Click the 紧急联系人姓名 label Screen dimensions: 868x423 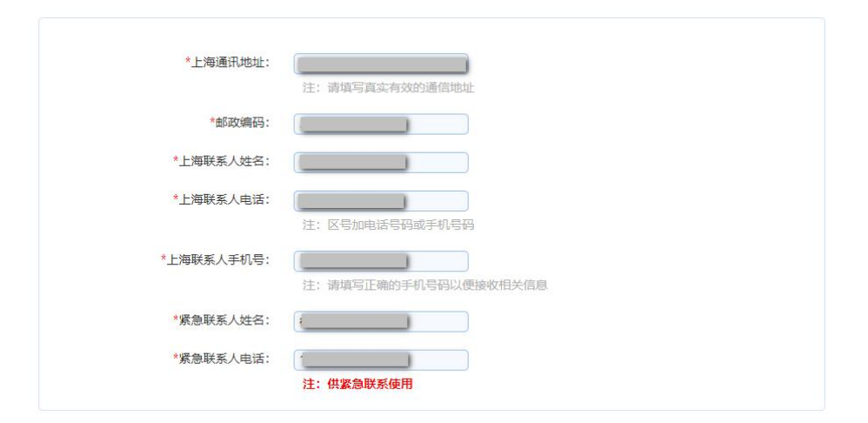pyautogui.click(x=223, y=320)
